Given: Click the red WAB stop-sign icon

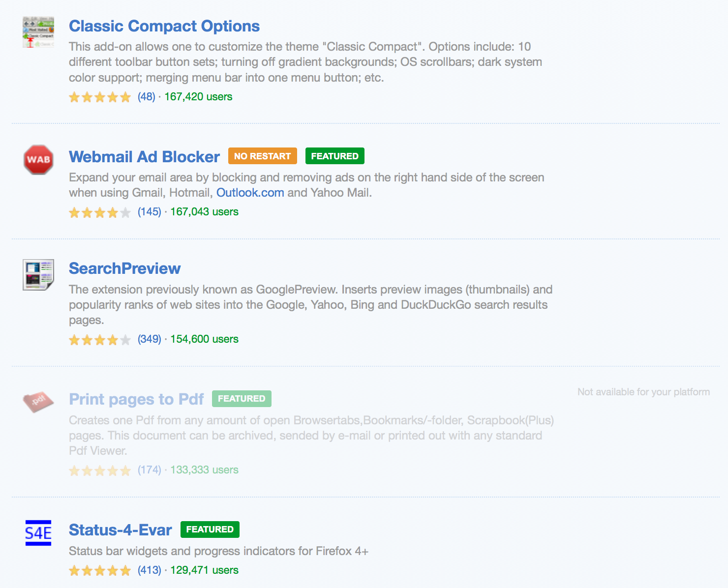Looking at the screenshot, I should point(38,160).
